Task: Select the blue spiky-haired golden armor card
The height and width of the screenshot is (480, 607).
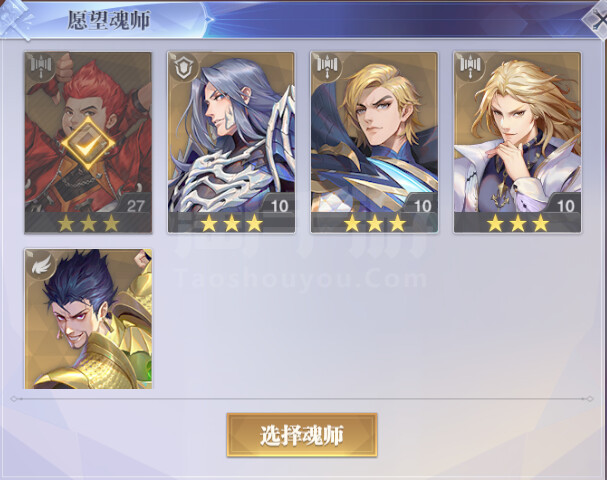Action: (88, 319)
